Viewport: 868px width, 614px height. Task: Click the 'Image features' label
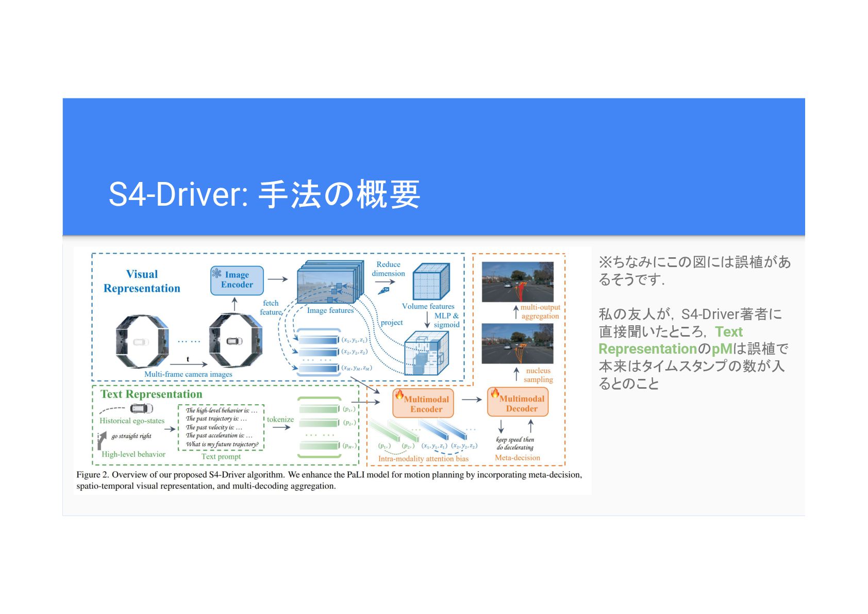pyautogui.click(x=330, y=310)
